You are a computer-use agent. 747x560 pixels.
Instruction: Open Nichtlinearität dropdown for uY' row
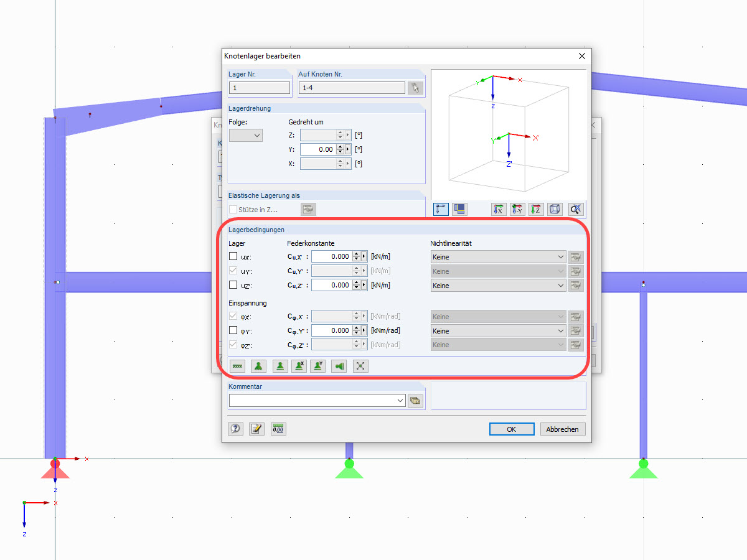point(499,271)
